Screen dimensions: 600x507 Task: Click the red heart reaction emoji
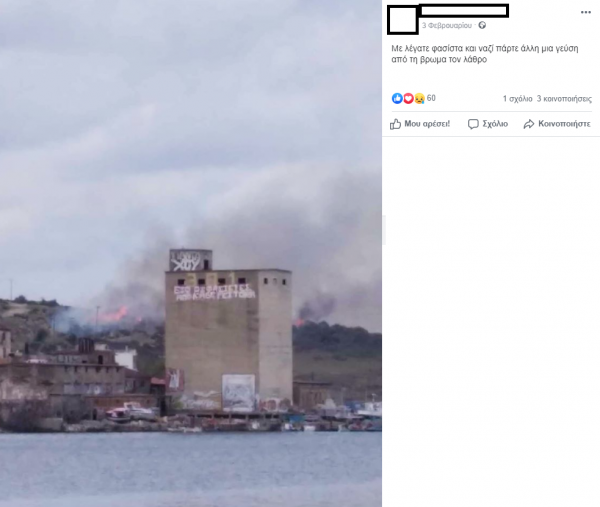click(x=408, y=98)
